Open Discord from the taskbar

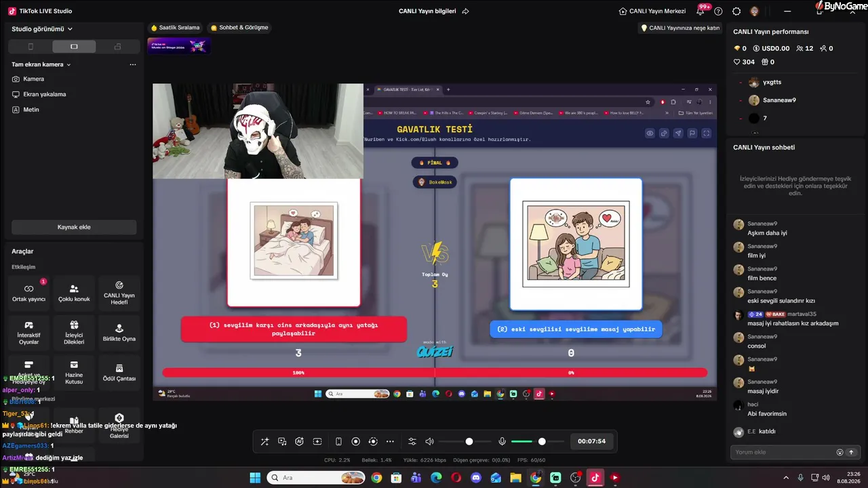coord(476,478)
